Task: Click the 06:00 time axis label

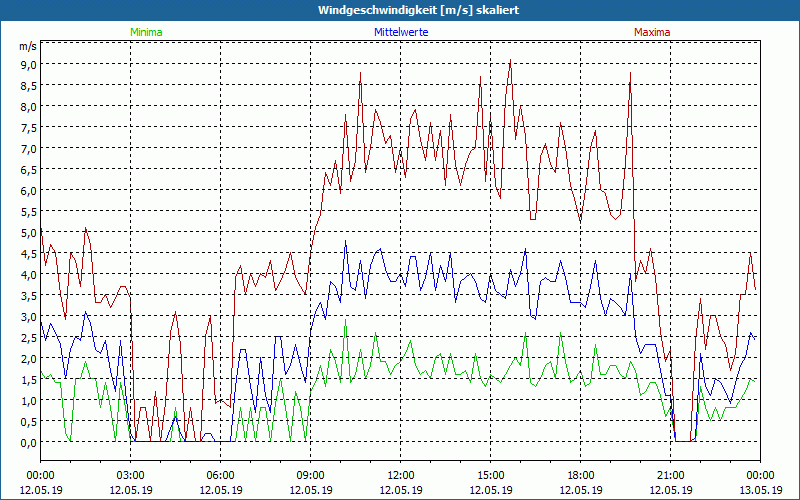Action: coord(220,476)
